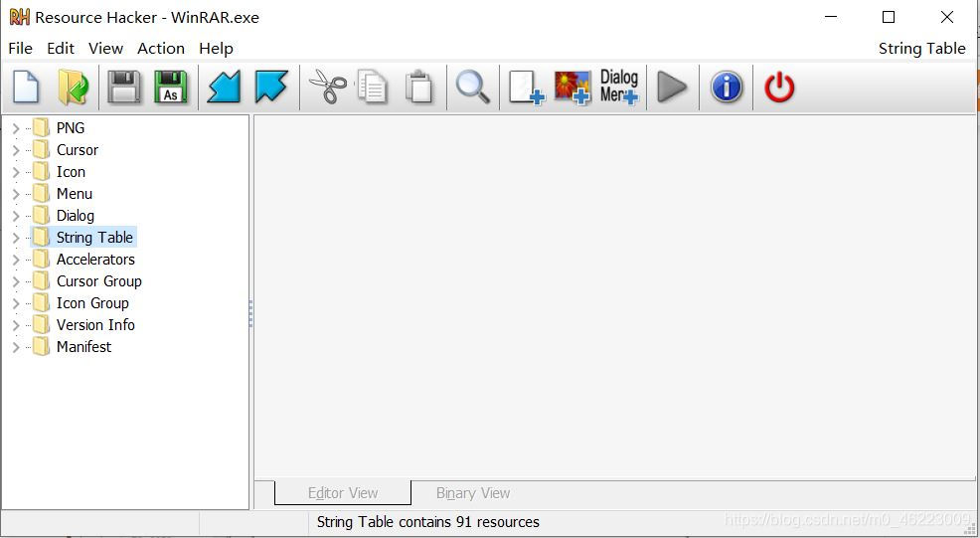Expand the Menu tree node
Viewport: 980px width, 538px height.
[16, 194]
